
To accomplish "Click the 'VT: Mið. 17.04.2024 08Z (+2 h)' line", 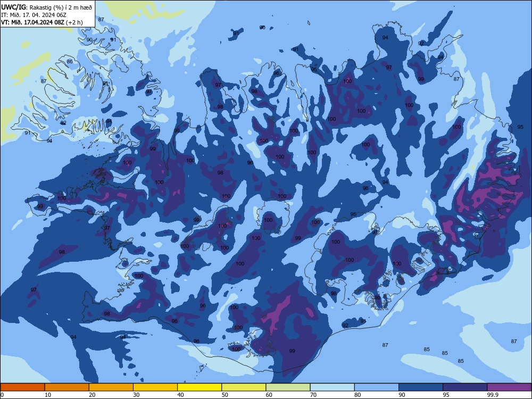I will (41, 22).
